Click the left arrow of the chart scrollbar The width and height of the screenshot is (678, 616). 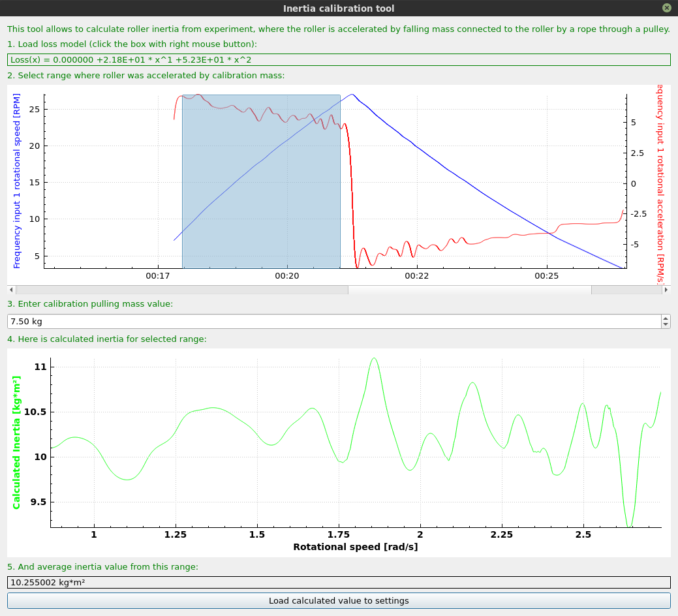[10, 289]
